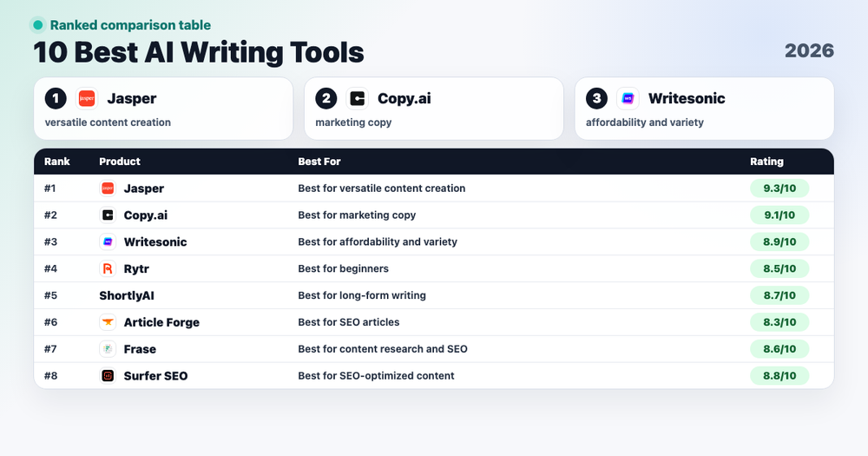Click the Copy.ai logo in the top card
This screenshot has height=456, width=868.
pos(357,99)
